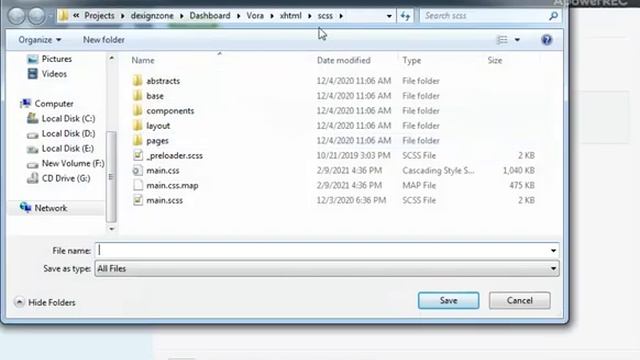
Task: Click the main.css.map file icon
Action: coord(138,185)
